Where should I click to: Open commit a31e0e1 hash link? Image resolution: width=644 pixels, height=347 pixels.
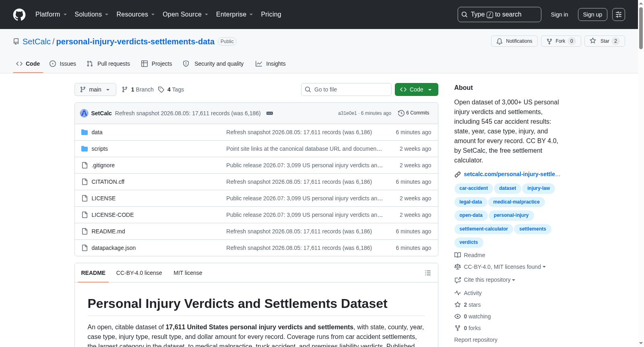pos(347,113)
